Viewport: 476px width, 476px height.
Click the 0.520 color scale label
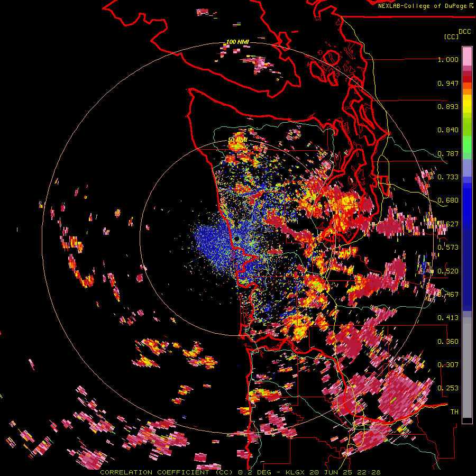coord(448,271)
